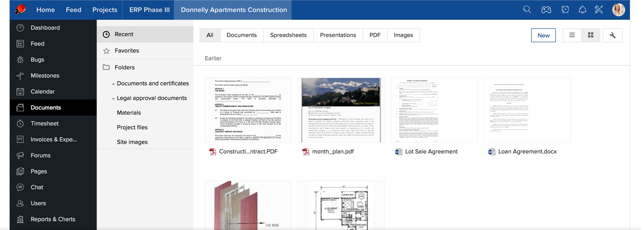Open the Calendar label in the sidebar
The height and width of the screenshot is (230, 644).
[42, 92]
